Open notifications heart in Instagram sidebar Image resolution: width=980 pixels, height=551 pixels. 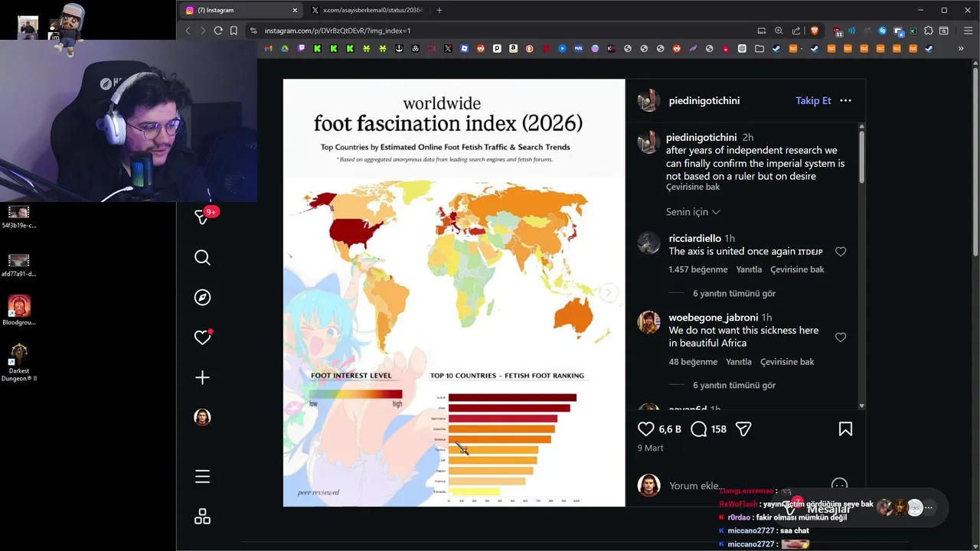202,337
